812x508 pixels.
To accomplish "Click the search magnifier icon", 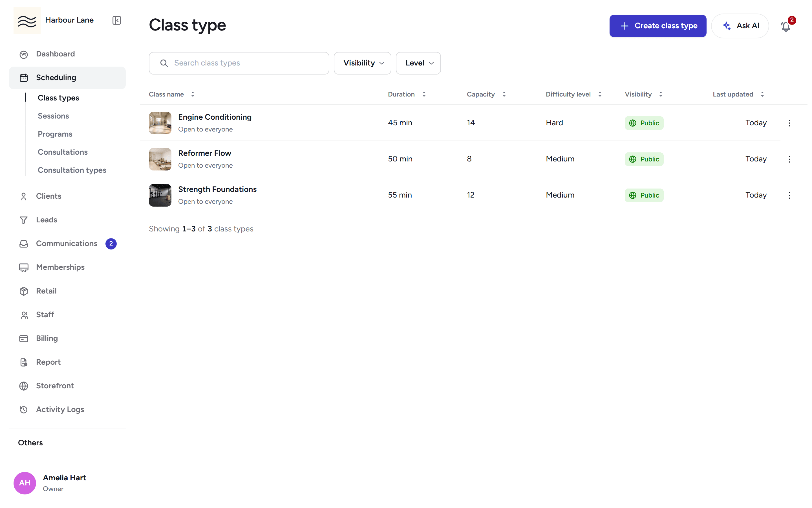I will [x=164, y=63].
